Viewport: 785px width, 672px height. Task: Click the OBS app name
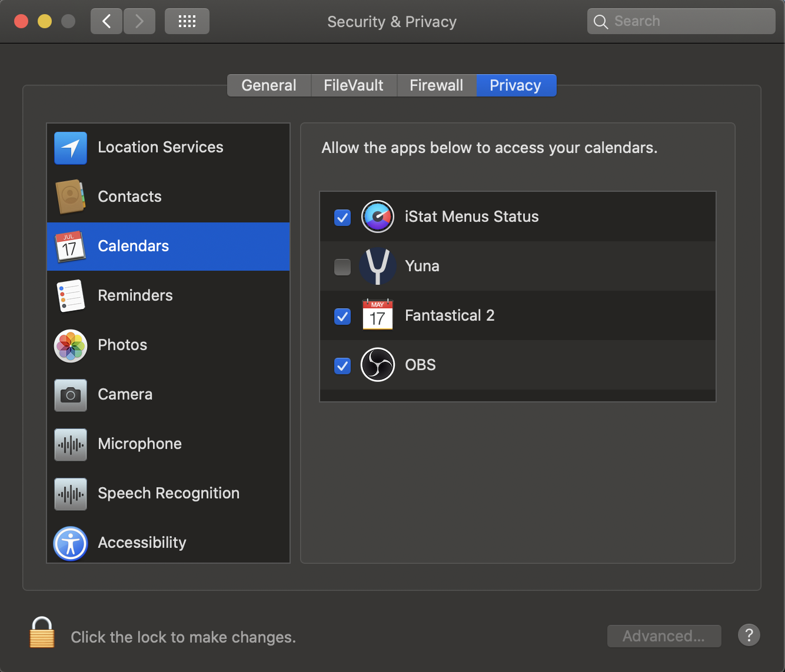click(421, 365)
